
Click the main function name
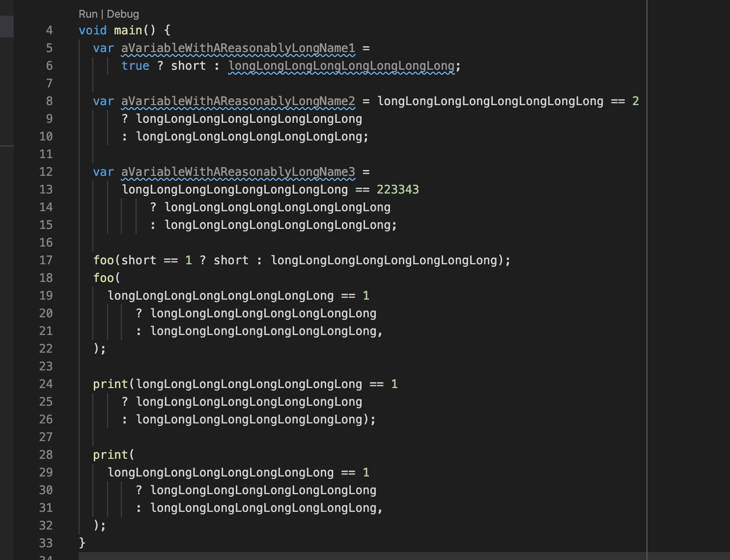128,30
